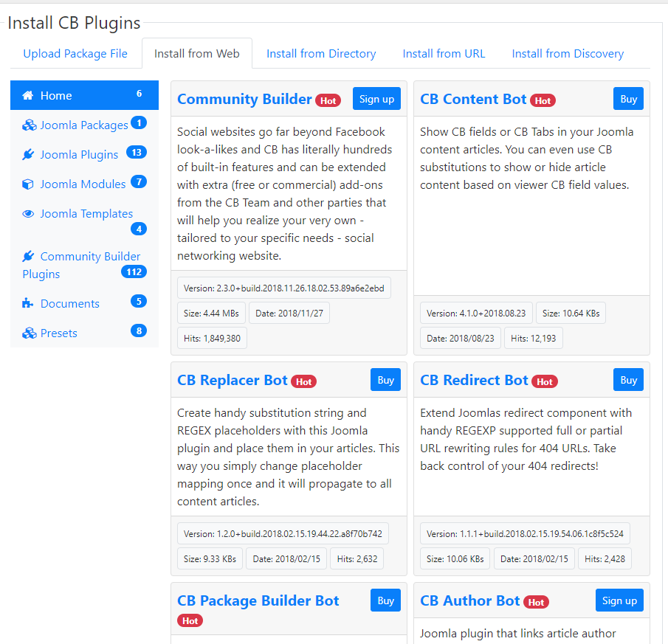
Task: Click the Size: 10.64 KBs label
Action: (x=571, y=314)
